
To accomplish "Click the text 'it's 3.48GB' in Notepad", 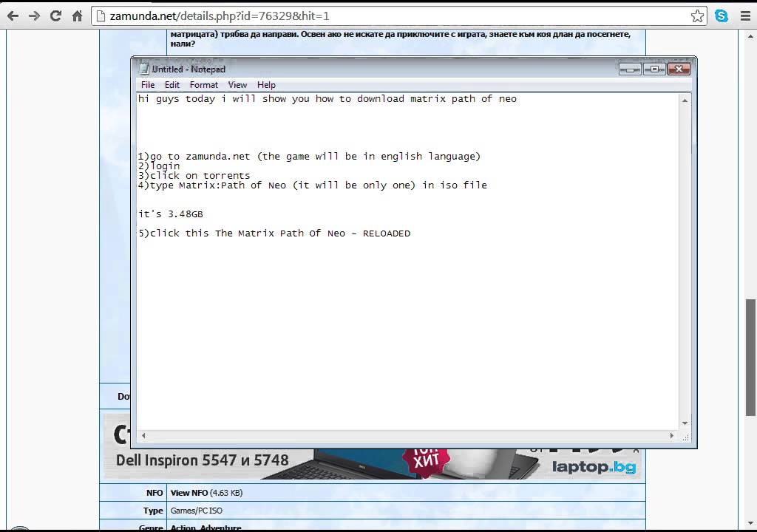I will click(171, 214).
